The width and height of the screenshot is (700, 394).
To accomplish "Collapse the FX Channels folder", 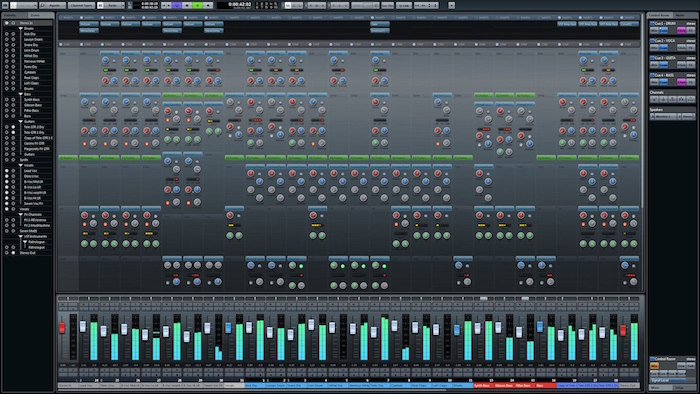I will [21, 214].
